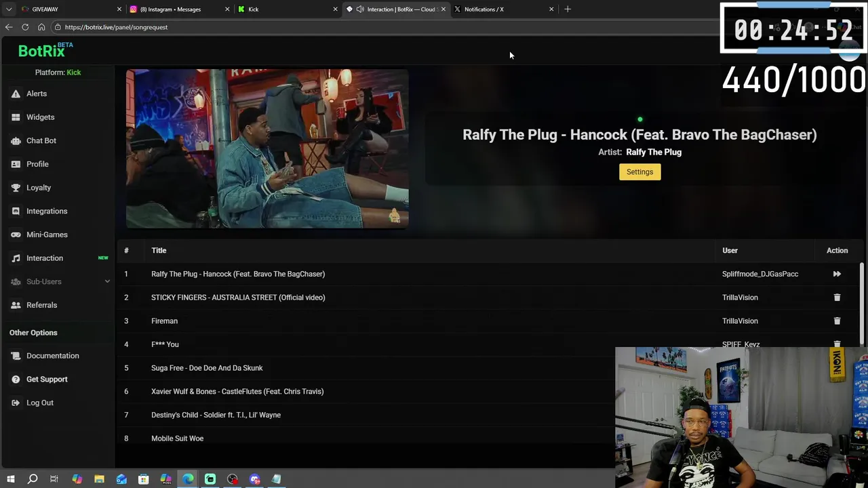Select 'Destiny's Child - Soldier' row
Viewport: 868px width, 488px height.
click(366, 415)
